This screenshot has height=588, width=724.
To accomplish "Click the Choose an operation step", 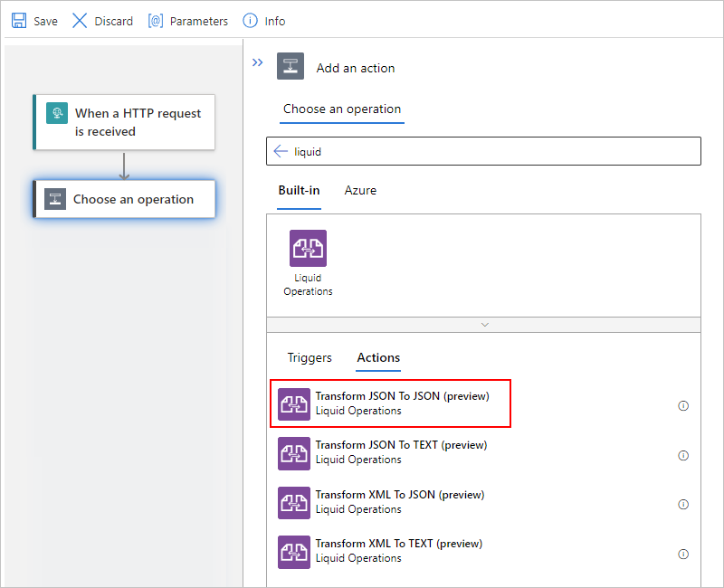I will 124,199.
